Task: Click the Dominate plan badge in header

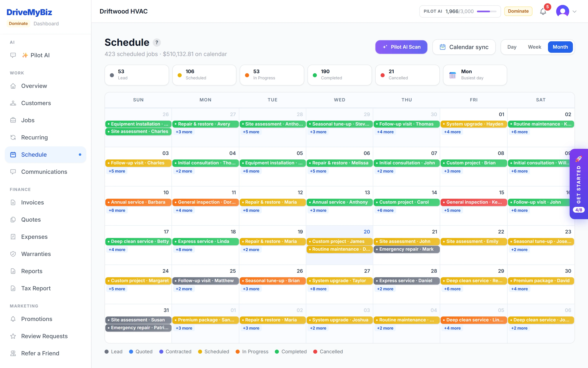Action: click(x=518, y=11)
